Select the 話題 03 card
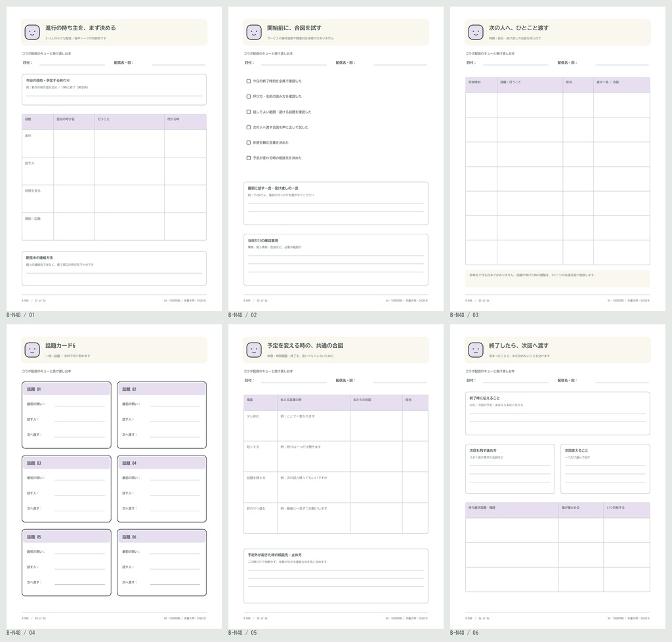Screen dimensions: 672x642 click(x=66, y=489)
